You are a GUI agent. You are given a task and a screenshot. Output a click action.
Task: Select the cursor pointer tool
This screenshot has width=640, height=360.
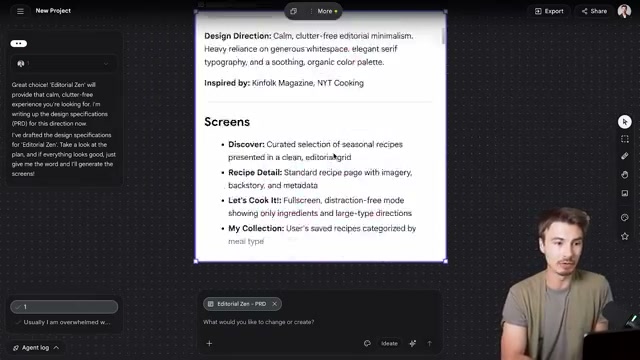tap(624, 122)
